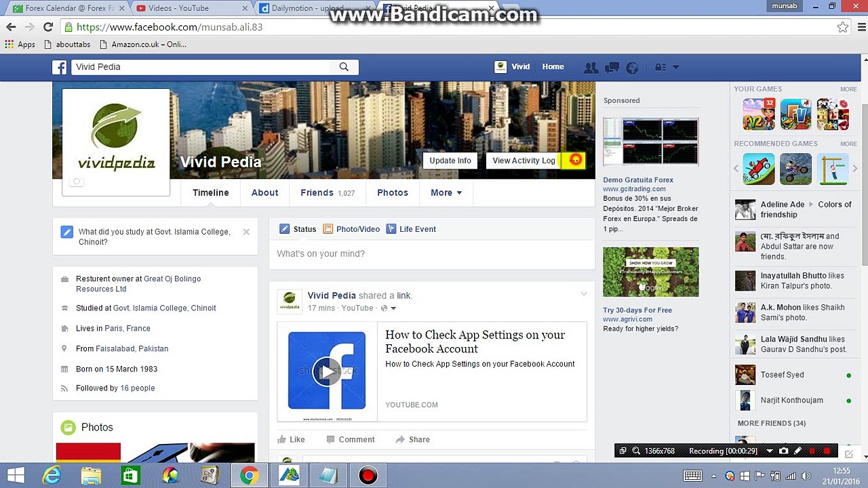Open the FarmVille game icon in Your Games
This screenshot has width=868, height=488.
click(795, 114)
